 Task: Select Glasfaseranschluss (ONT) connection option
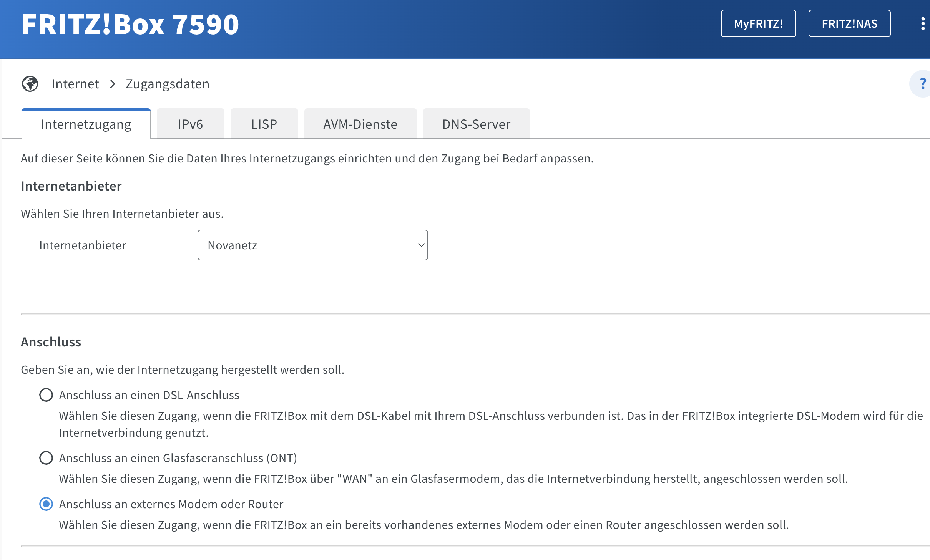coord(46,458)
